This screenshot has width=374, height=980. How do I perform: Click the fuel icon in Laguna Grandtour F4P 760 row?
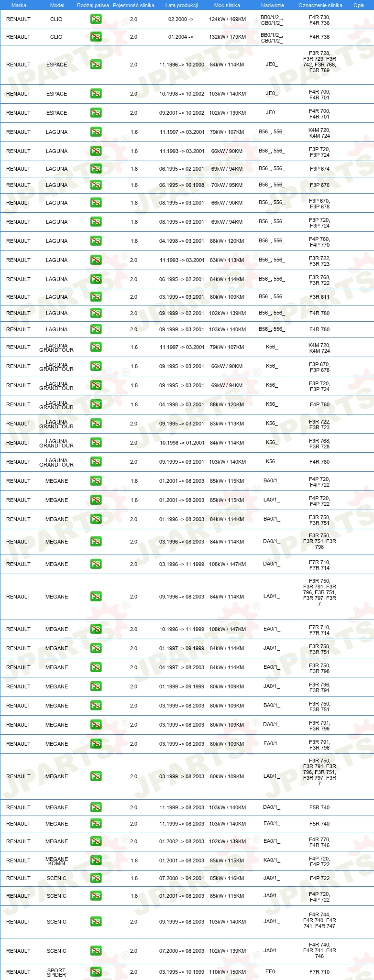coord(96,404)
